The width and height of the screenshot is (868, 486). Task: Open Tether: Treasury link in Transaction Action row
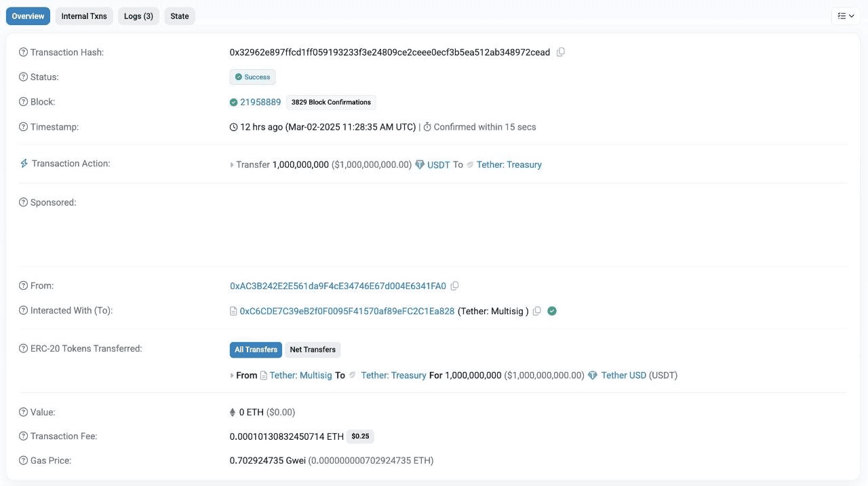tap(509, 165)
